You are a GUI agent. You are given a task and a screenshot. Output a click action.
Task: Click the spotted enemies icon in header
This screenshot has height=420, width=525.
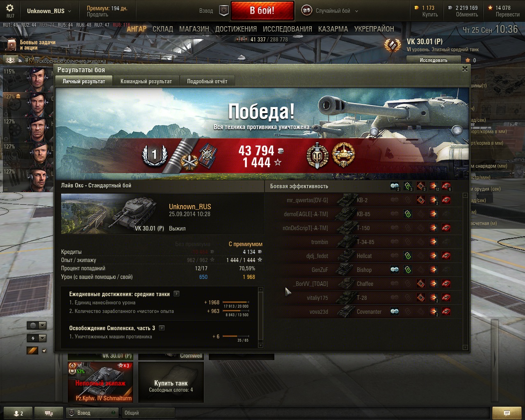[395, 186]
